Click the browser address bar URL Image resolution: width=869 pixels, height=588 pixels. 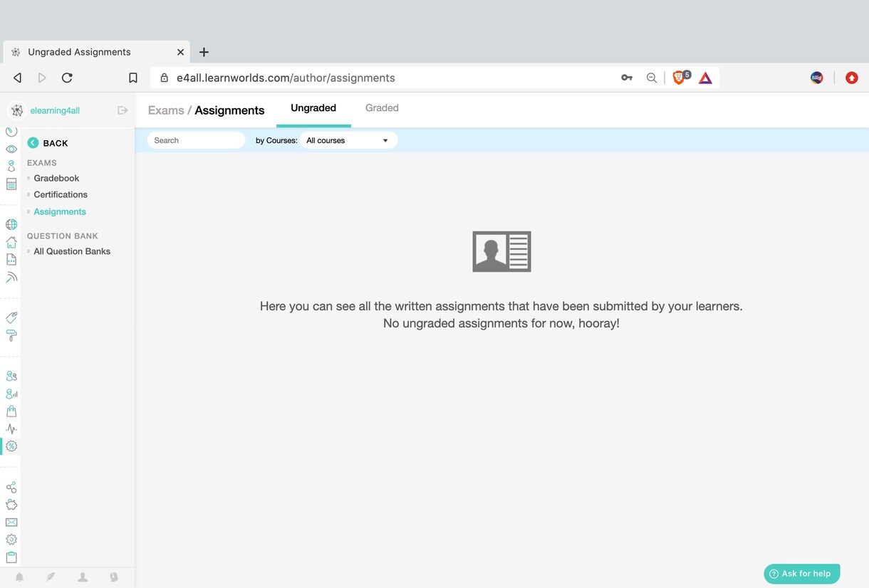click(286, 78)
